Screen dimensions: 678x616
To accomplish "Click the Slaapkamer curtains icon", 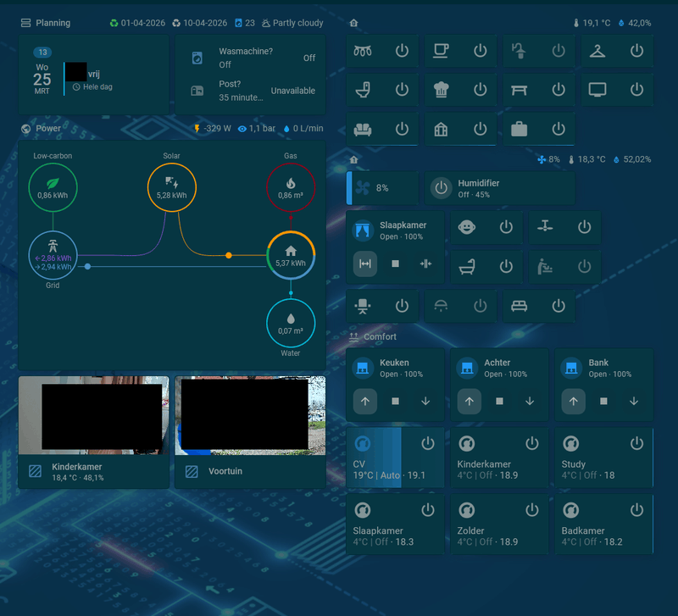I will (x=363, y=230).
